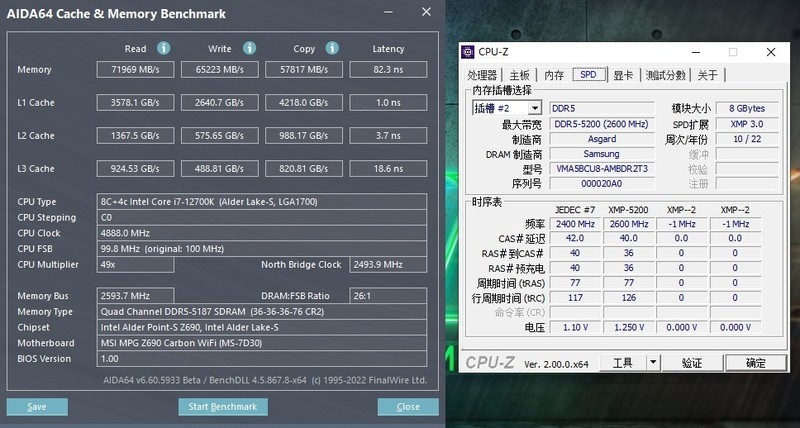Click the CPU-Z logo icon in title bar
Image resolution: width=800 pixels, height=428 pixels.
(x=467, y=52)
